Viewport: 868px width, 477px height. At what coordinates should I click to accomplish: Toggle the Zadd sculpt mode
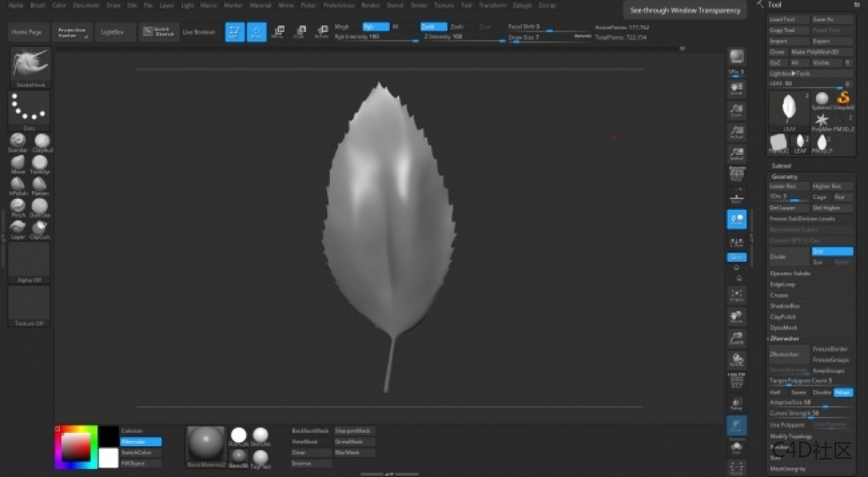click(433, 26)
